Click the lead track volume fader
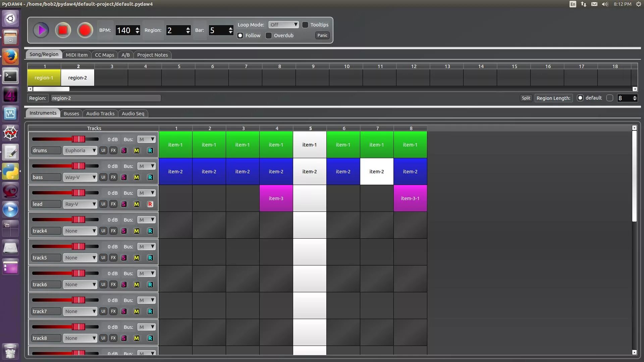The height and width of the screenshot is (362, 644). pos(78,193)
